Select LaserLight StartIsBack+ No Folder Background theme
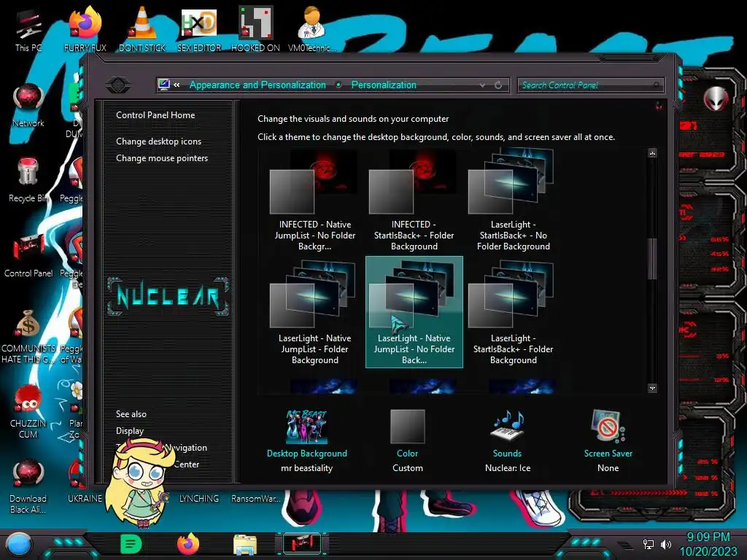This screenshot has height=560, width=747. pos(513,201)
